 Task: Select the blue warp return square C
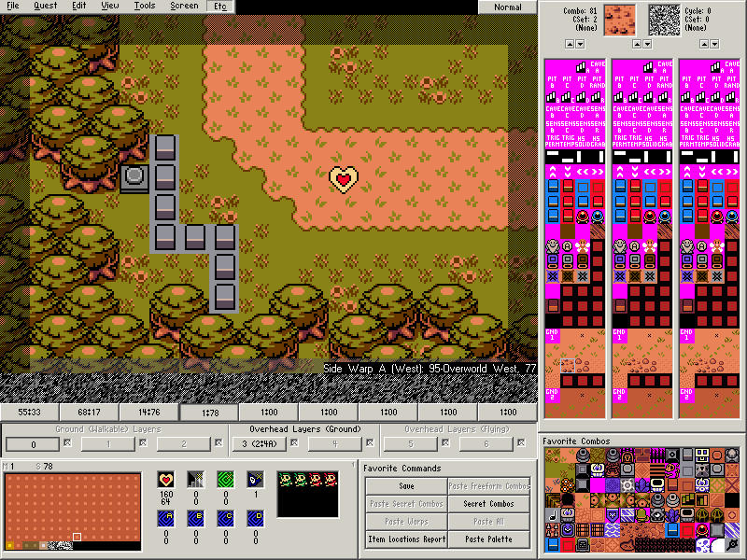pos(226,519)
